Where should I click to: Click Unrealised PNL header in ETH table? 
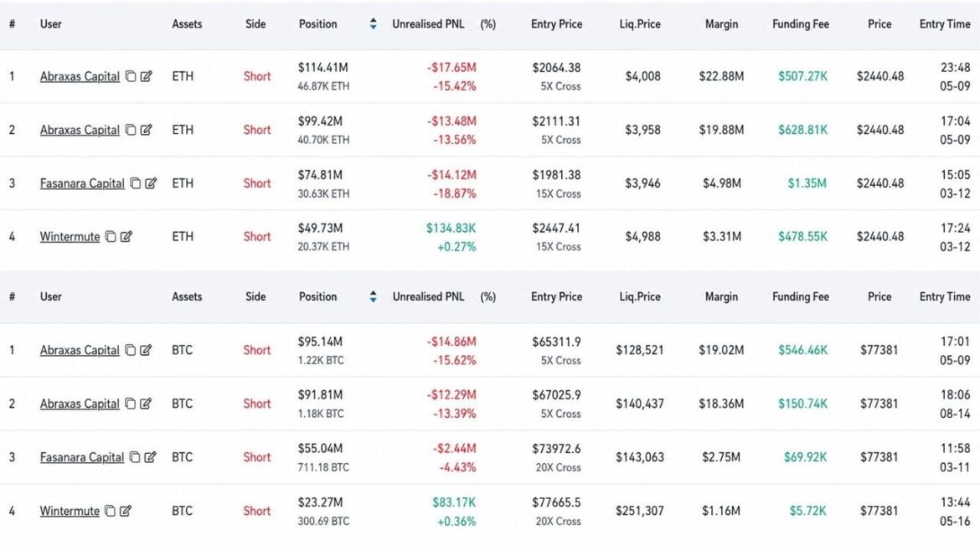click(x=428, y=23)
